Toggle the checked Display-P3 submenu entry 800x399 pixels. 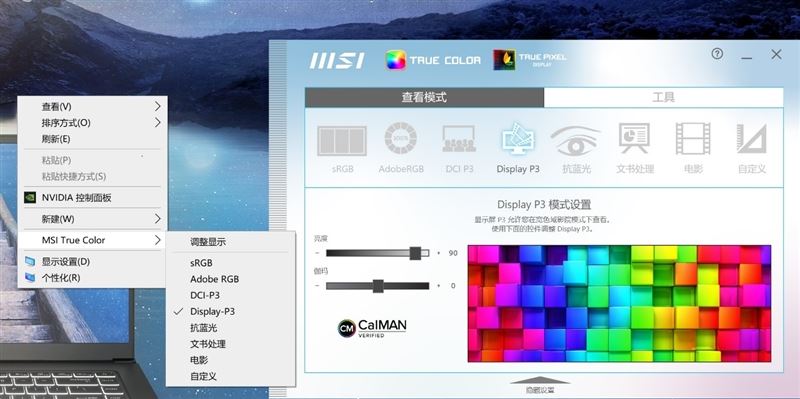[231, 311]
